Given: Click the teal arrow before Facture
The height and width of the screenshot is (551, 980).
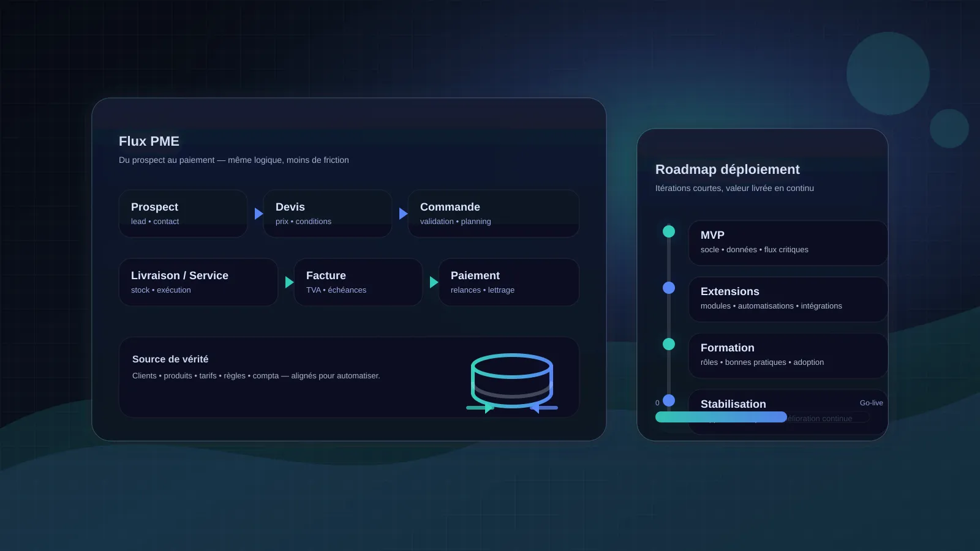Looking at the screenshot, I should [289, 282].
